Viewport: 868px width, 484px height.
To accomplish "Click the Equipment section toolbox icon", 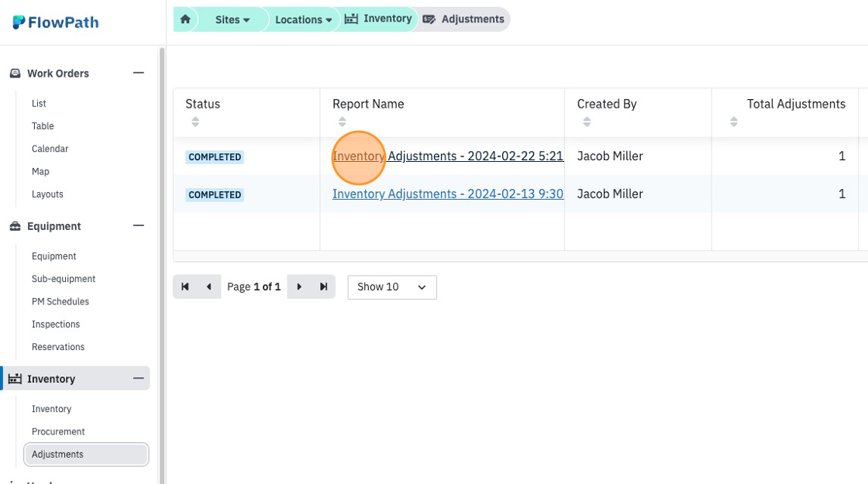I will (15, 225).
